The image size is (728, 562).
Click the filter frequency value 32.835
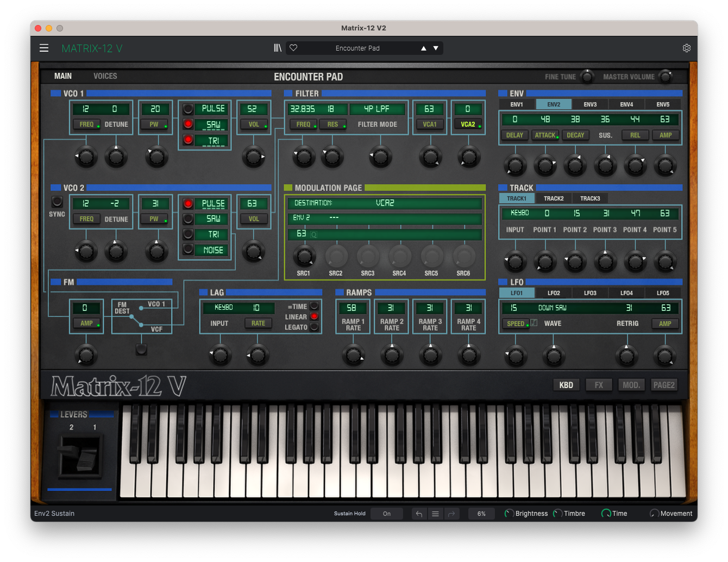(303, 109)
